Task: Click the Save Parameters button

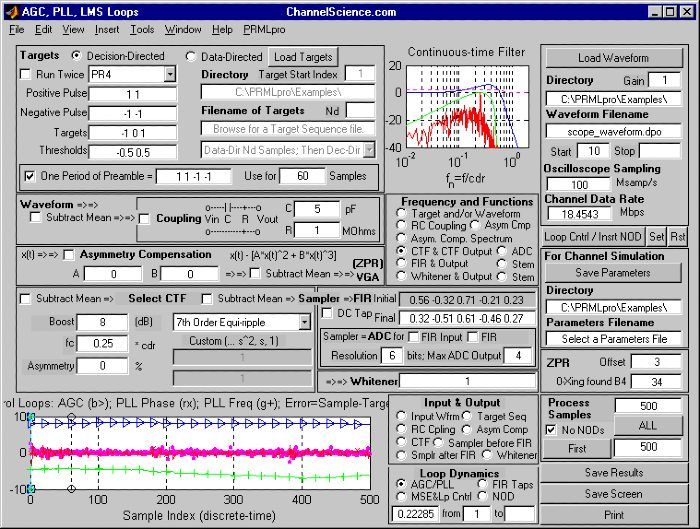Action: [613, 272]
